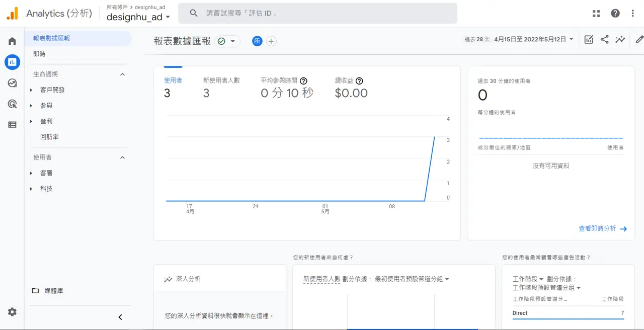Image resolution: width=644 pixels, height=330 pixels.
Task: Open the Insights sparkline icon
Action: pyautogui.click(x=620, y=39)
